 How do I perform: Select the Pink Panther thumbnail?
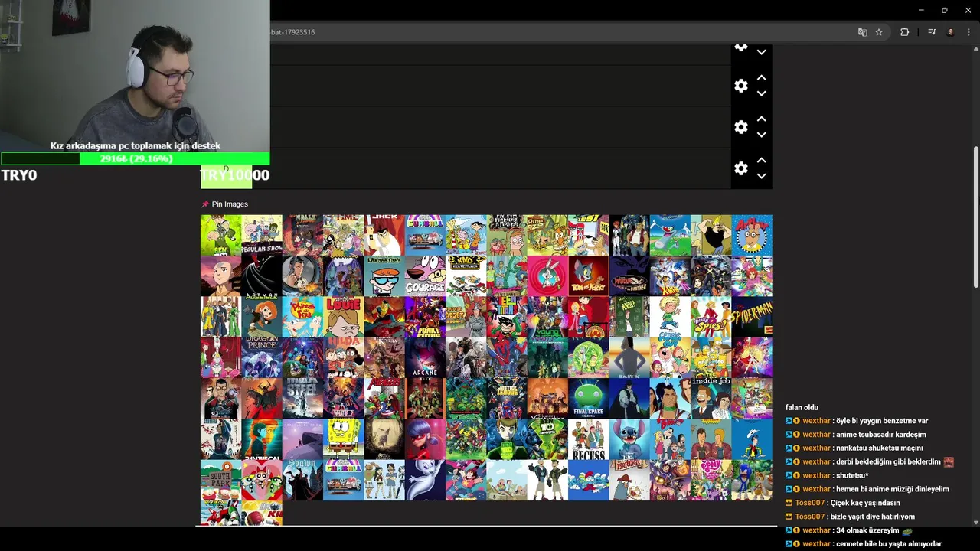(x=629, y=276)
